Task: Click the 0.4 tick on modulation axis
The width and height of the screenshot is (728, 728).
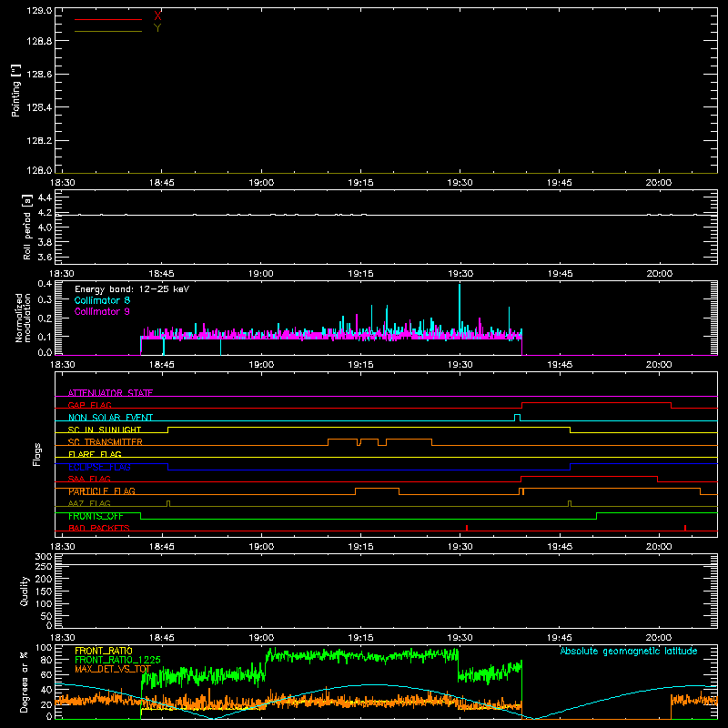Action: (x=45, y=284)
